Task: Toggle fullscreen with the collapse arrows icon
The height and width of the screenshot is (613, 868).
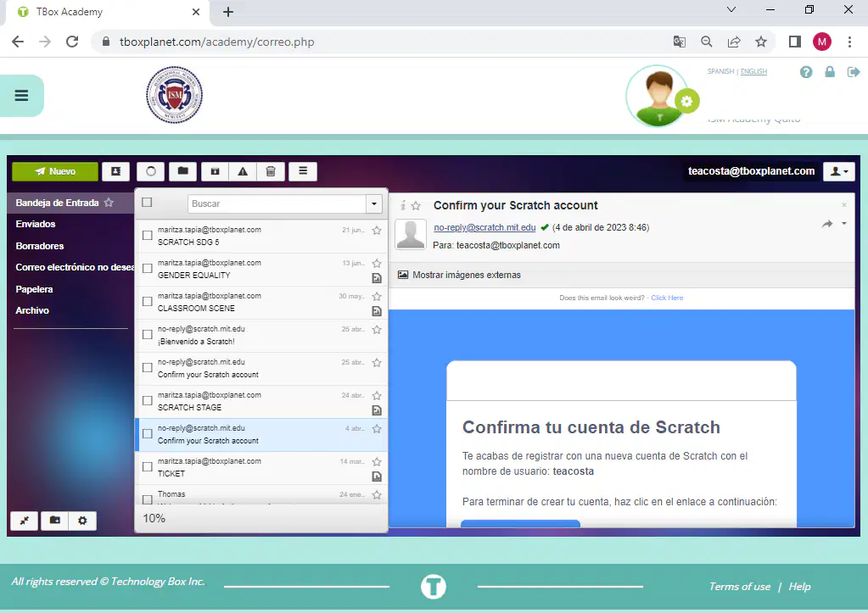Action: coord(25,521)
